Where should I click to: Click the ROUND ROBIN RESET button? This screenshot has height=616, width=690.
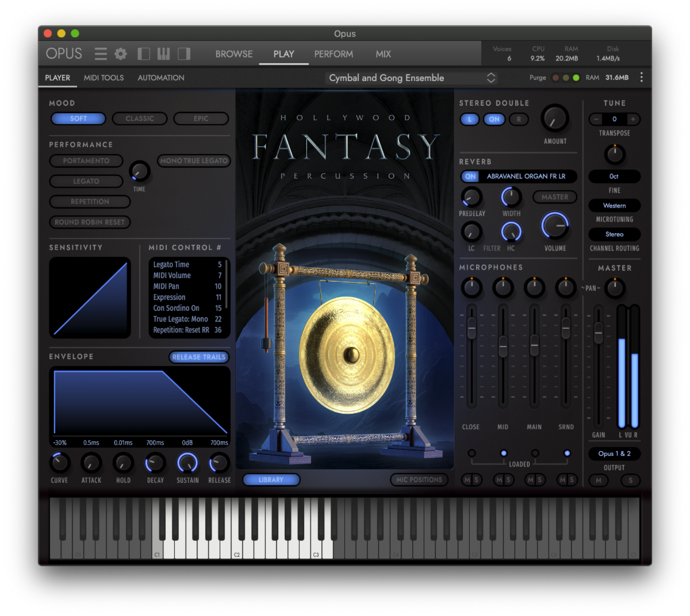[x=90, y=222]
